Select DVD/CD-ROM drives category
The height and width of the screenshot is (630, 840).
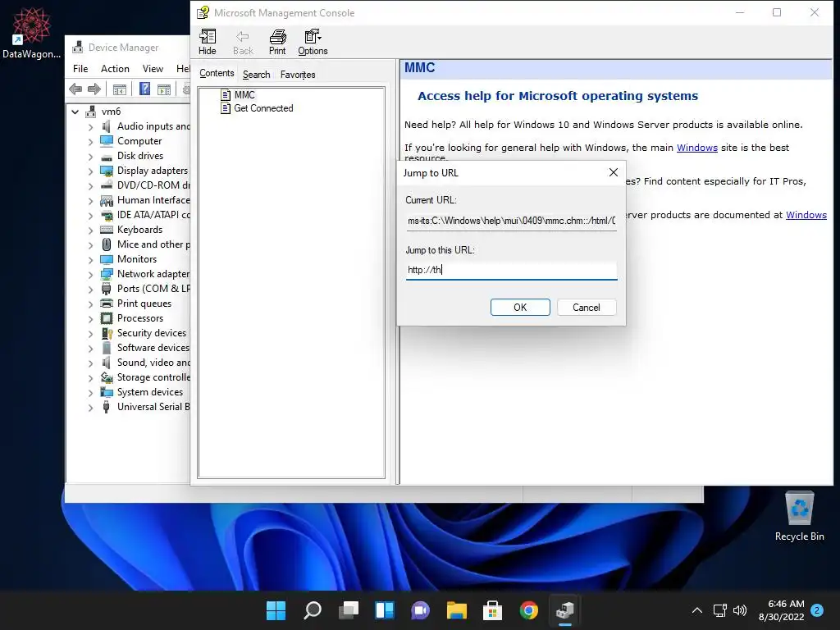coord(153,185)
